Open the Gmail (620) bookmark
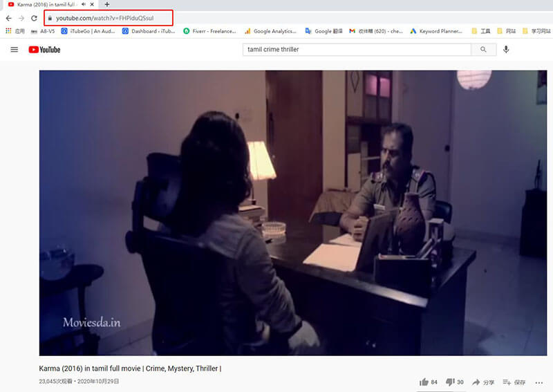The image size is (553, 392). pyautogui.click(x=375, y=31)
